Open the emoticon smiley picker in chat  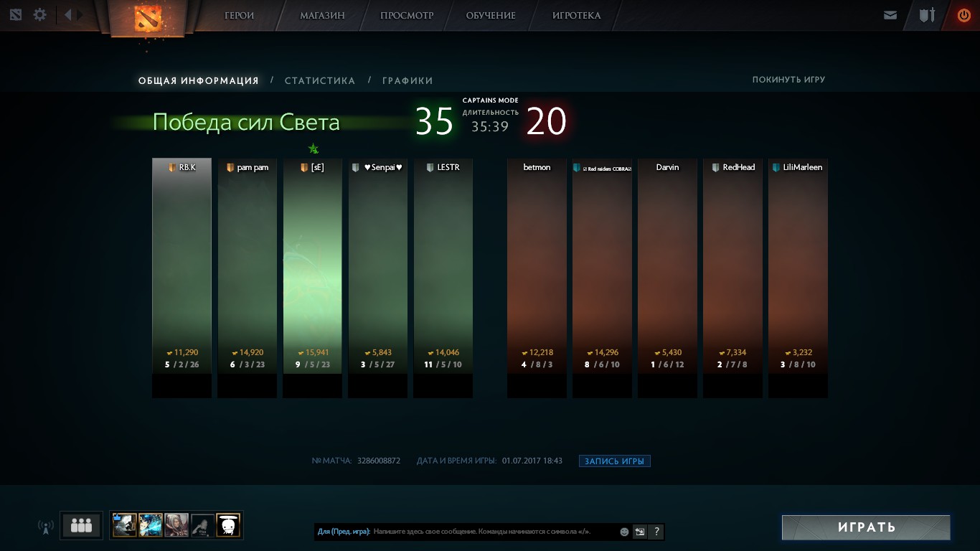coord(624,532)
